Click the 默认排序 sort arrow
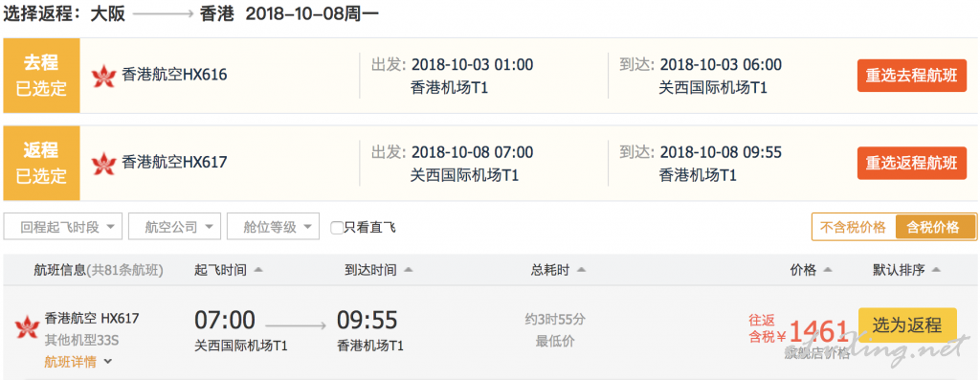Image resolution: width=980 pixels, height=380 pixels. pos(936,270)
